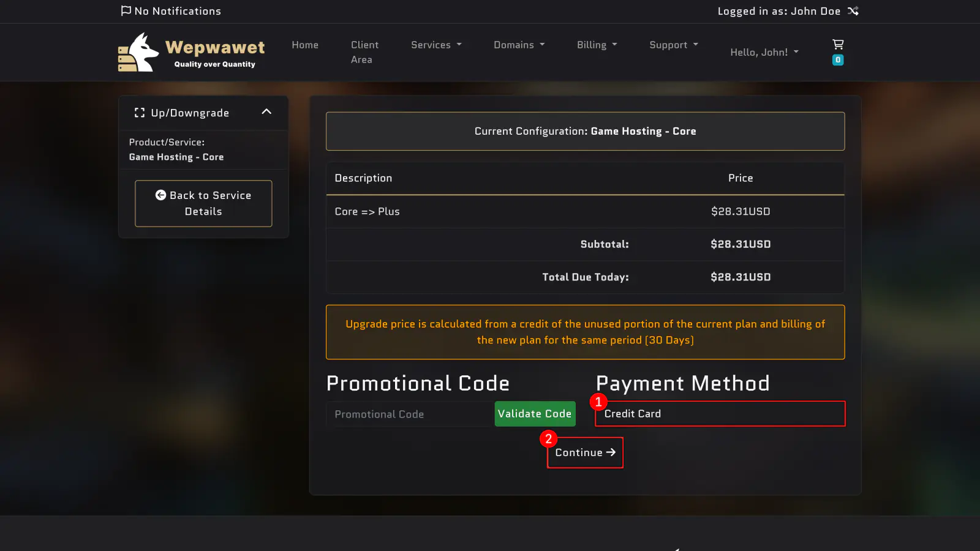Image resolution: width=980 pixels, height=551 pixels.
Task: Click the shuffle icon beside John Doe
Action: (x=853, y=11)
